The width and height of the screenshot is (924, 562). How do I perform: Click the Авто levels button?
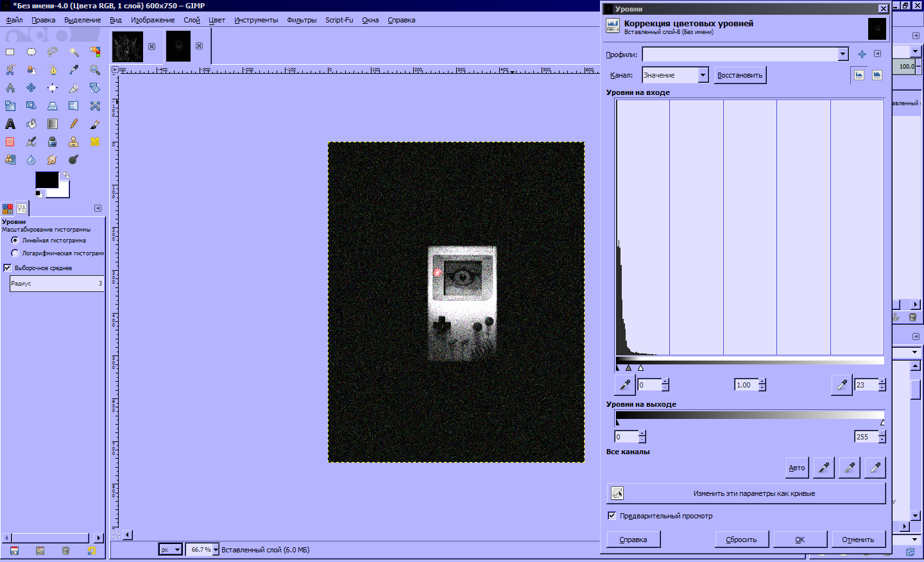pos(797,468)
